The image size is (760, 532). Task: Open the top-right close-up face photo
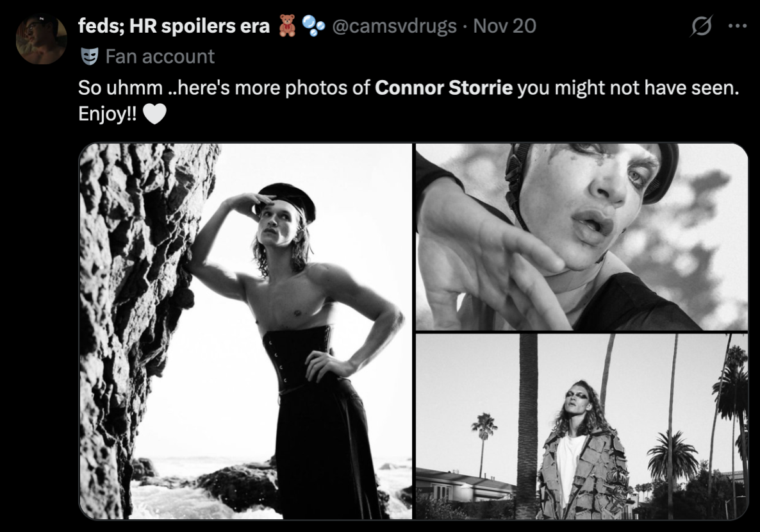coord(581,236)
